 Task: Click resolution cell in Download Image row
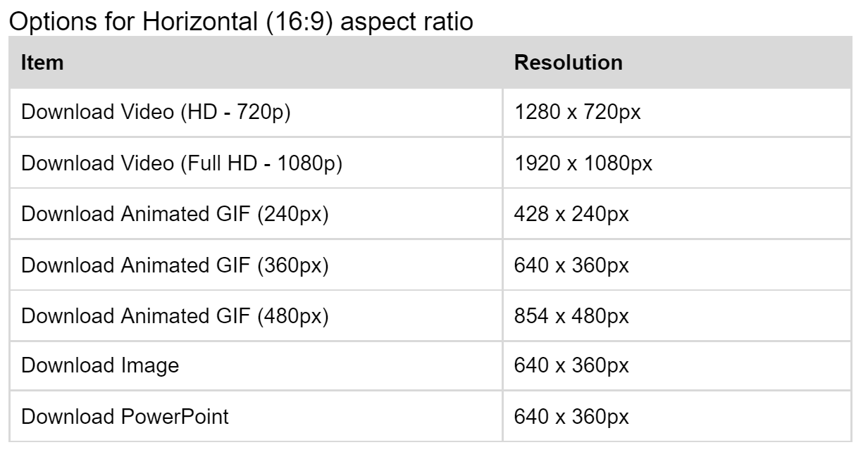571,365
